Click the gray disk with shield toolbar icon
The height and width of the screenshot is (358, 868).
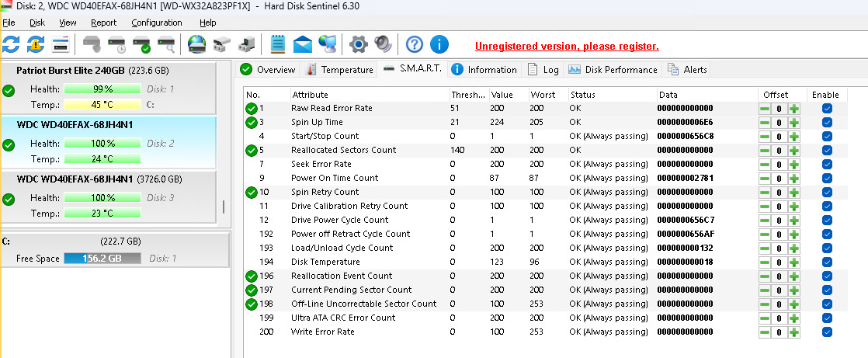[x=92, y=44]
